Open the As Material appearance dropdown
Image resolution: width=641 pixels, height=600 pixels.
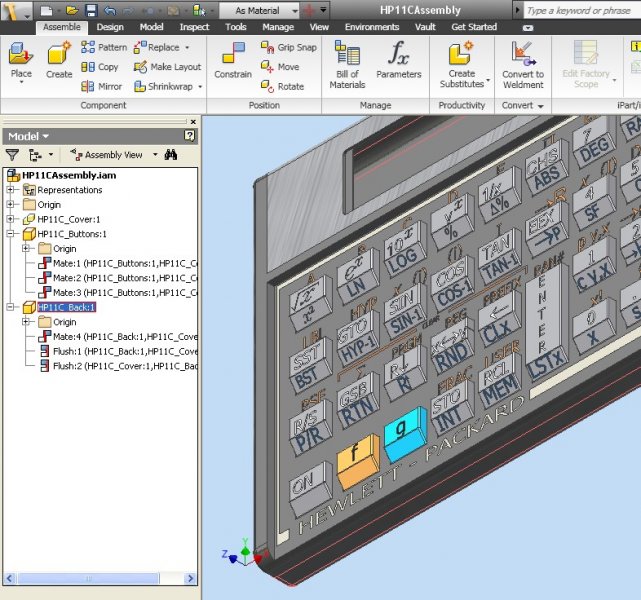coord(259,11)
